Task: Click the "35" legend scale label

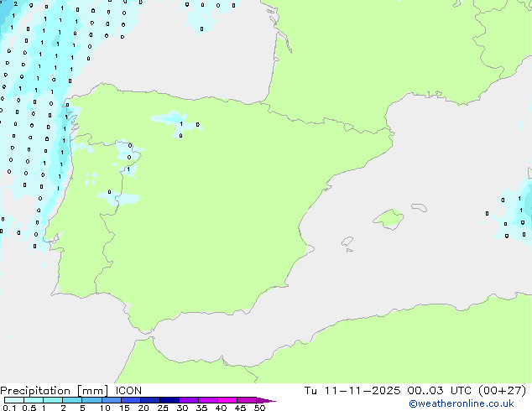Action: pyautogui.click(x=201, y=408)
